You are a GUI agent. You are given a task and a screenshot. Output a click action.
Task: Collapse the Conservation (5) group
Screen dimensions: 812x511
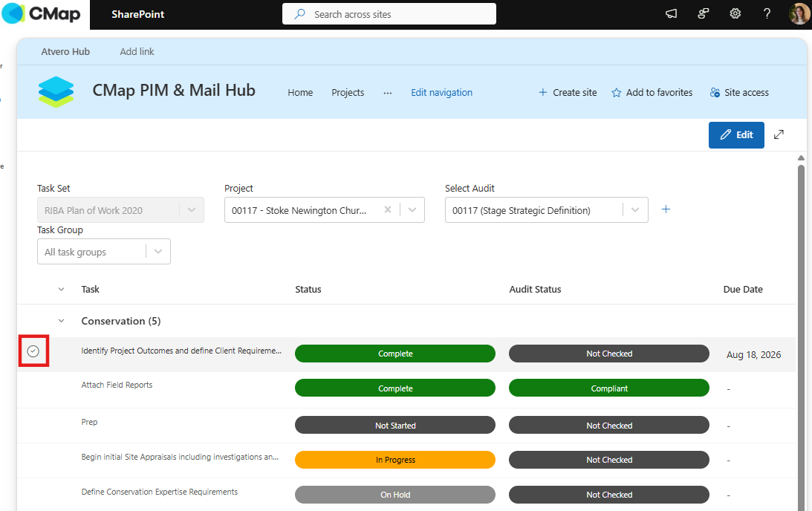(x=61, y=321)
